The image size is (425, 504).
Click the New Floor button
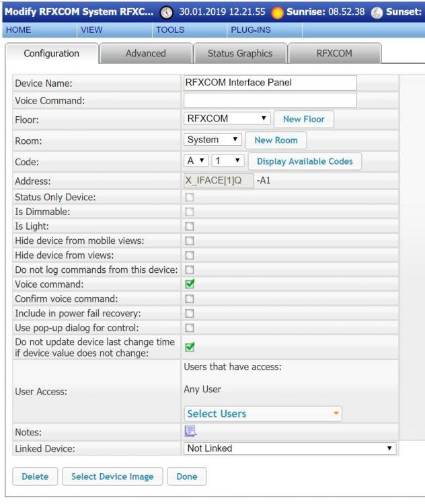pos(303,119)
